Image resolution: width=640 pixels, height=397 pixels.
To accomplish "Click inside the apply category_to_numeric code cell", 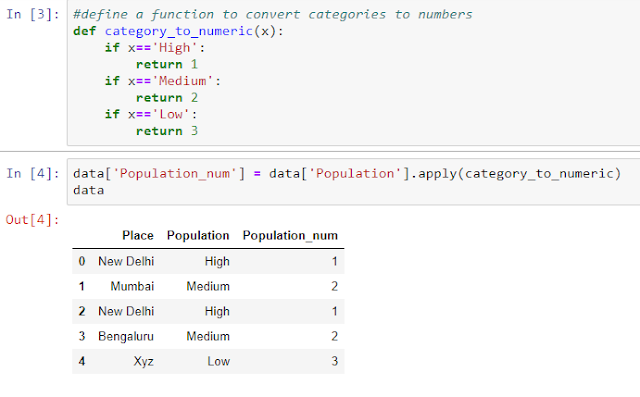I will click(353, 182).
